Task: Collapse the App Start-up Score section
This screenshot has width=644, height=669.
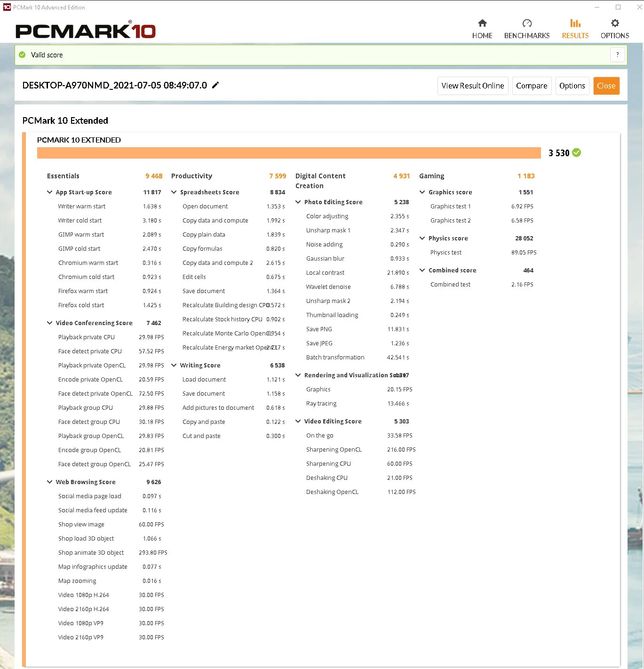Action: [x=49, y=192]
